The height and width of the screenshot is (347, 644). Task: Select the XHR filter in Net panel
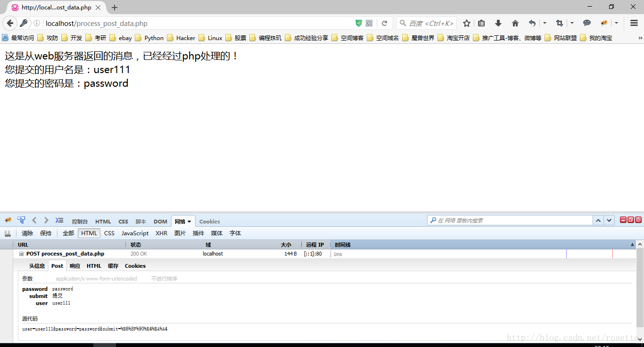pyautogui.click(x=161, y=233)
